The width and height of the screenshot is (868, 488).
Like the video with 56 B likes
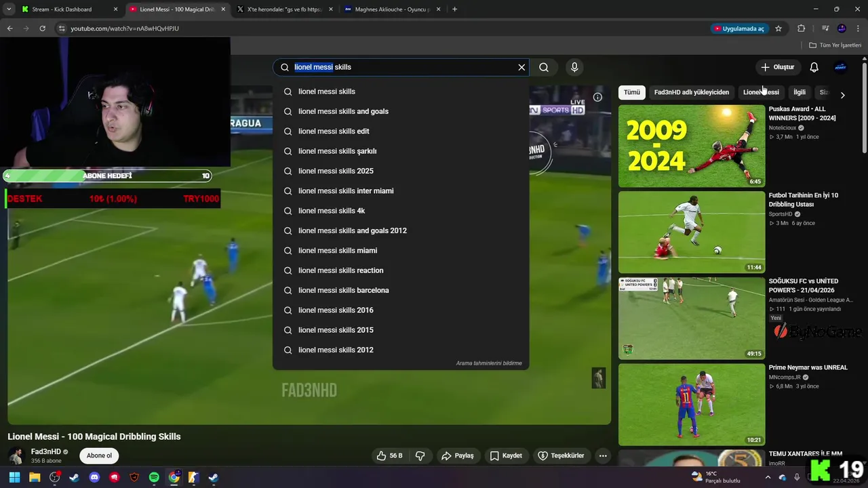coord(390,455)
